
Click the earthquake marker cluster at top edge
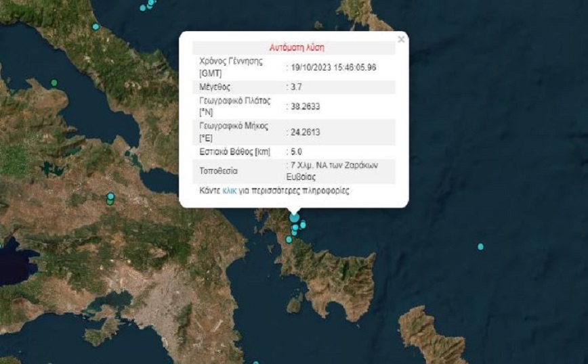click(148, 5)
